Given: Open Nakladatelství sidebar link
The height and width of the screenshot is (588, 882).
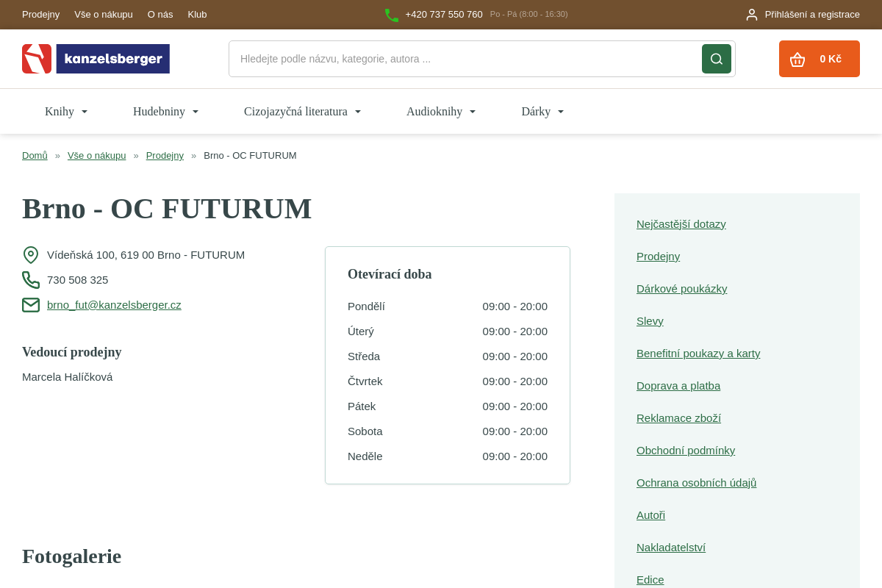Looking at the screenshot, I should (671, 548).
